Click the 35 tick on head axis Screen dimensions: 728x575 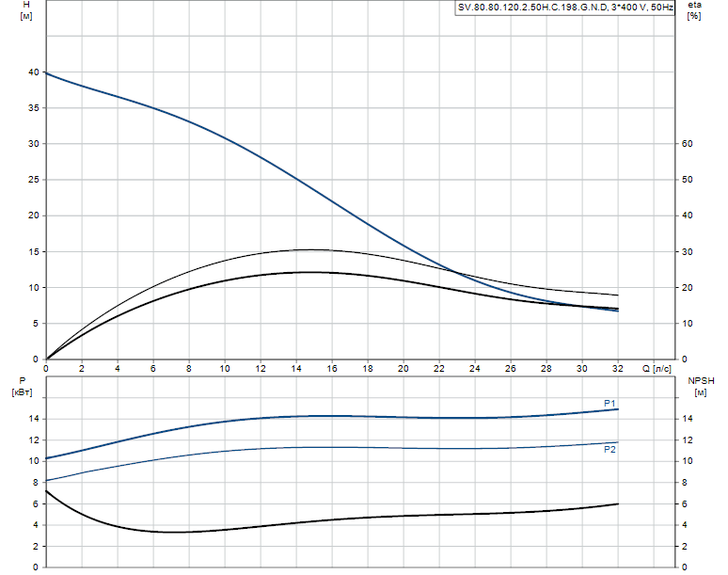point(32,108)
